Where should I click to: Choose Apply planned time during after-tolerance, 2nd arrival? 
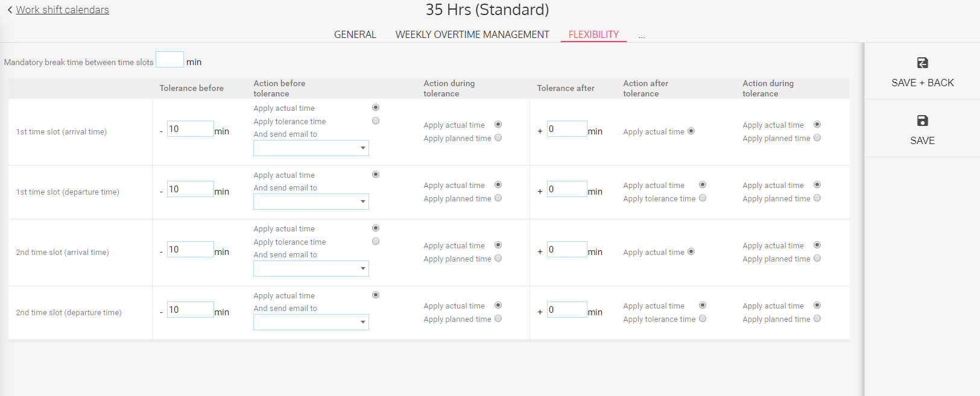coord(817,259)
